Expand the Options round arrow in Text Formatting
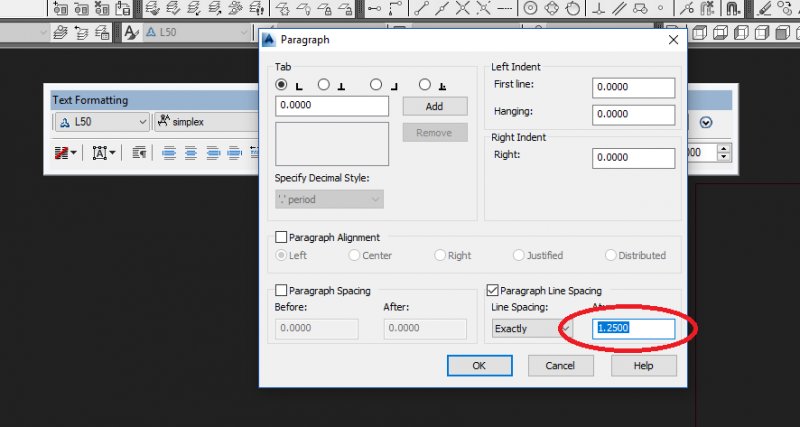This screenshot has width=800, height=427. click(x=706, y=122)
